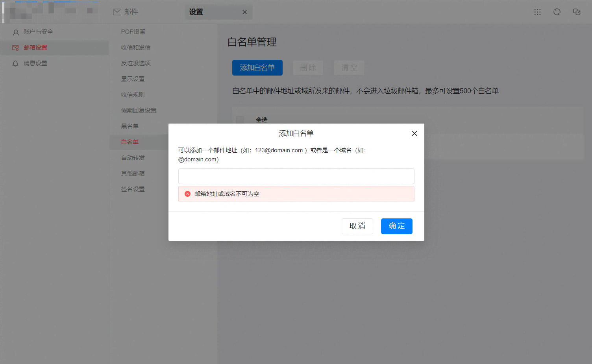Click the bell icon beside 消息设置

15,63
